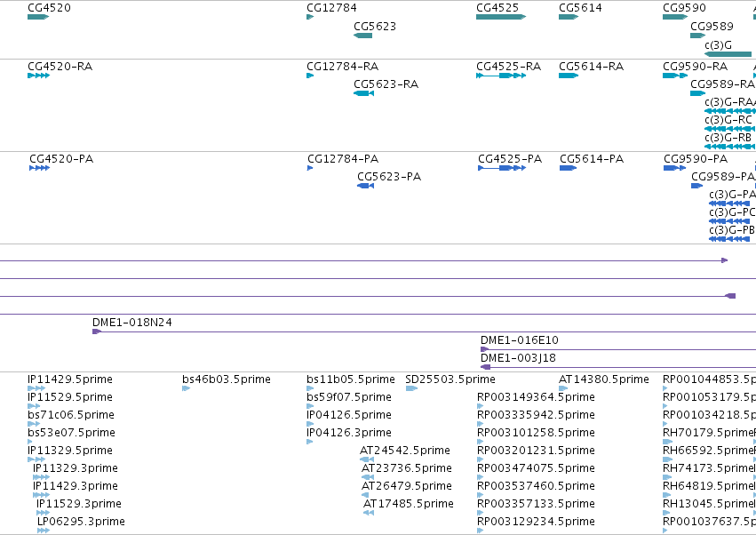The width and height of the screenshot is (756, 535).
Task: Click the CG12784-PA protein label
Action: pos(343,159)
